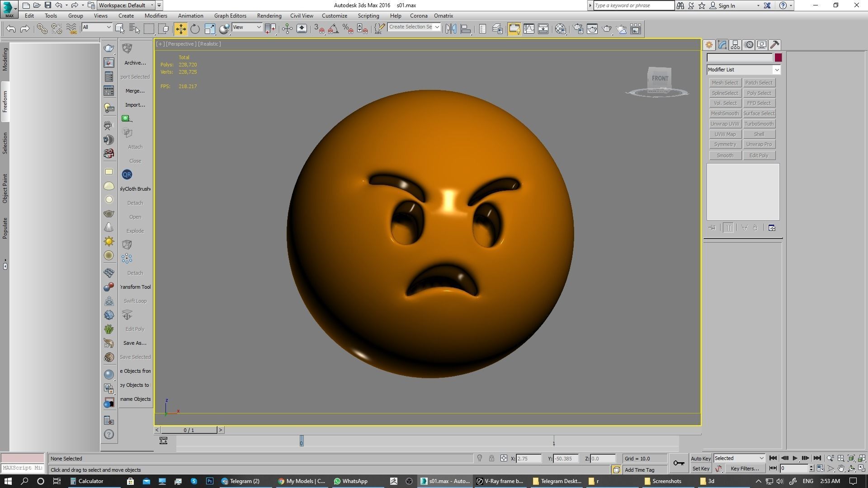Click the Key Filters... button
The width and height of the screenshot is (868, 488).
coord(745,469)
